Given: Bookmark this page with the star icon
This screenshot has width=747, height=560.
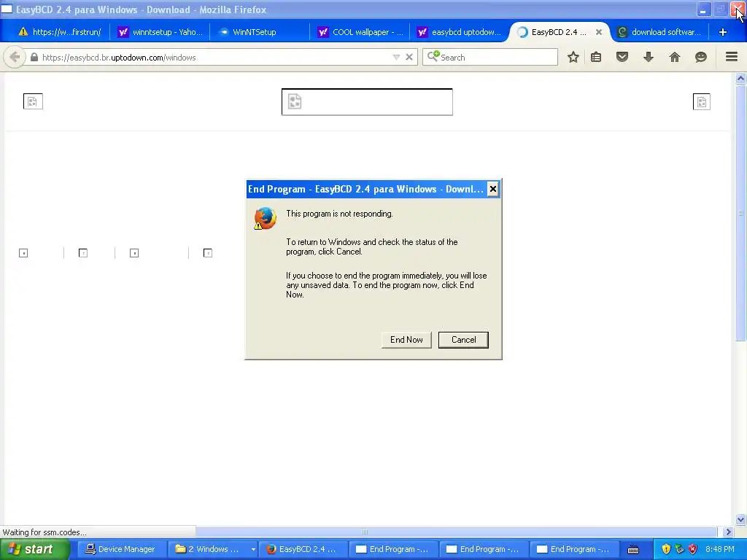Looking at the screenshot, I should pos(573,57).
